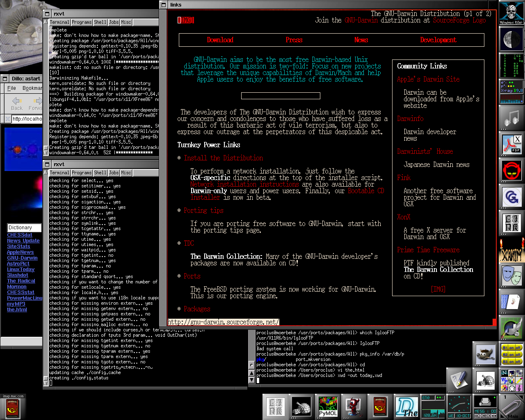Open Shell menu in lower rxvt window
Screen dimensions: 525x420
(100, 173)
